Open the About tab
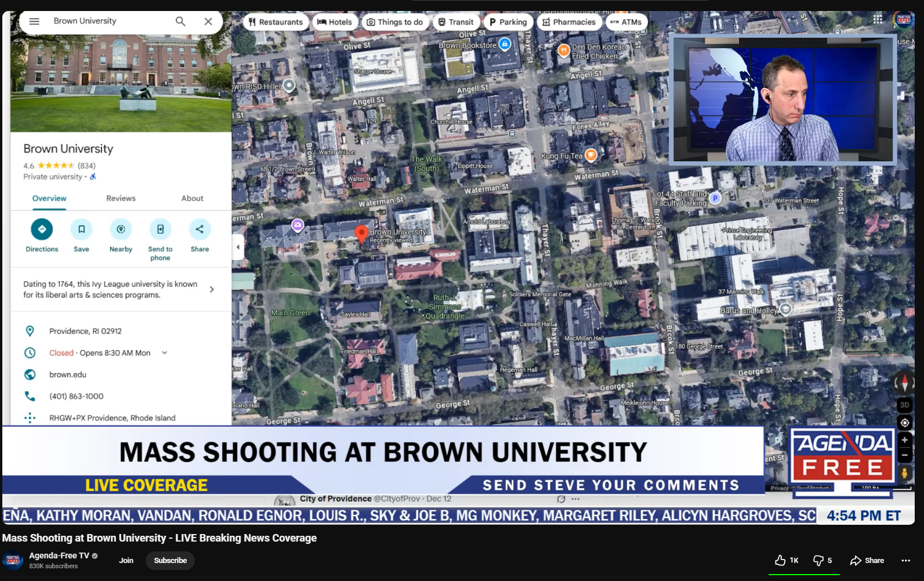924x581 pixels. [x=192, y=198]
